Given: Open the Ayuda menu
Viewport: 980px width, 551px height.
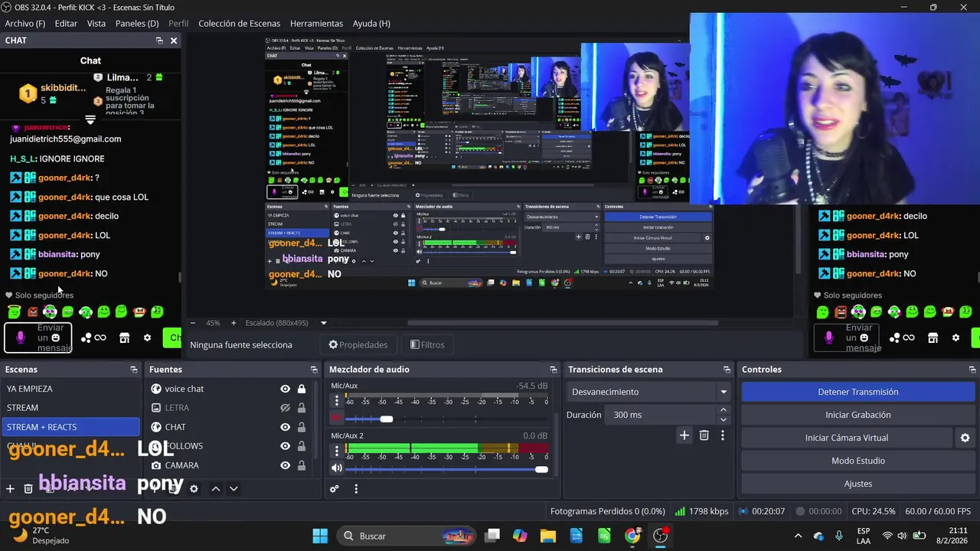Looking at the screenshot, I should (371, 24).
